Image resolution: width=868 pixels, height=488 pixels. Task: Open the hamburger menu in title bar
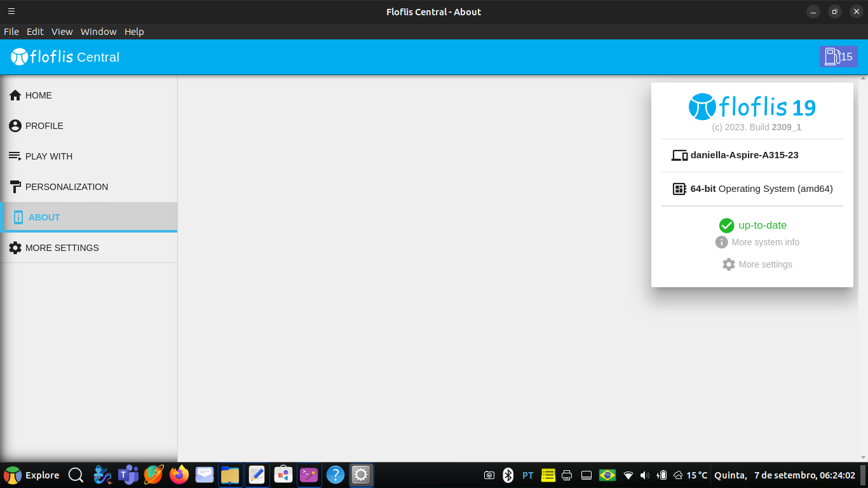(11, 11)
